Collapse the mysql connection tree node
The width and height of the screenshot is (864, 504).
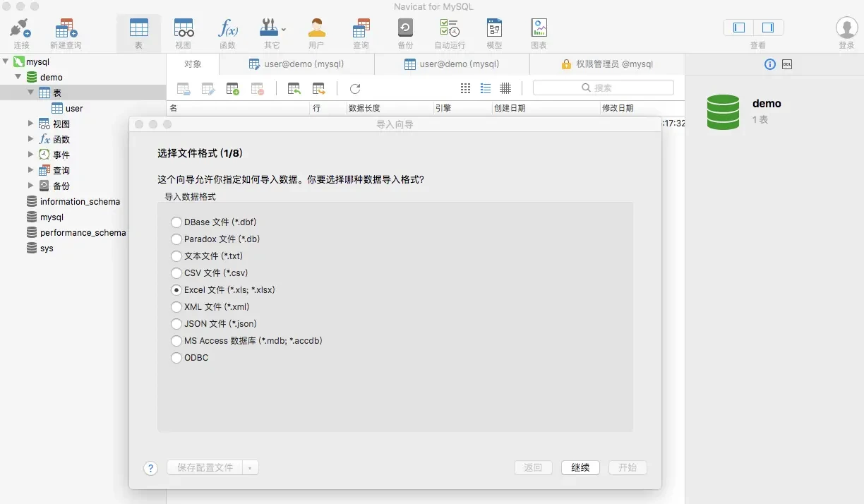pos(6,61)
